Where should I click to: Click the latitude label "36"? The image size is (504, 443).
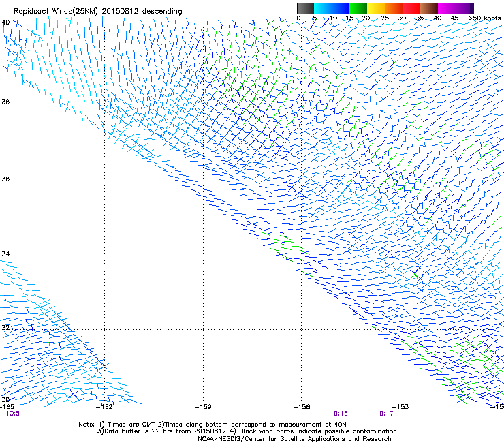(5, 179)
